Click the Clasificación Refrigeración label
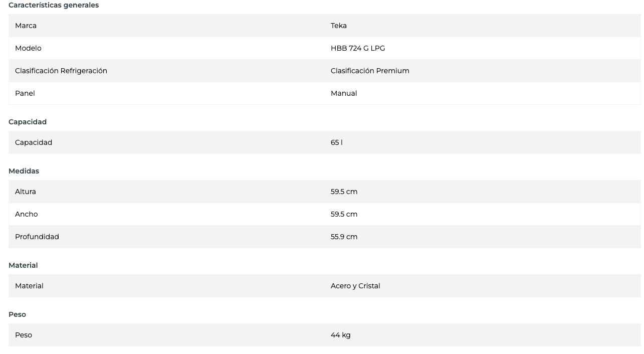 (61, 71)
